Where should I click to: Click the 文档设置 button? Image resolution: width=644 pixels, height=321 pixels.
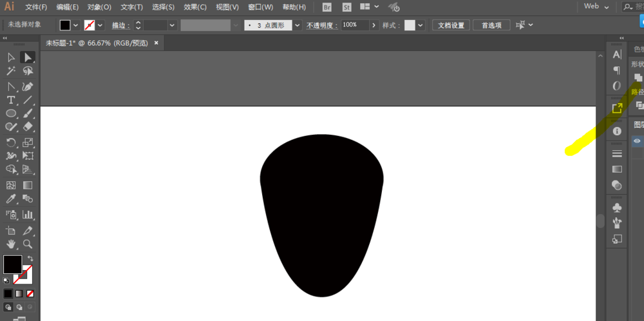[x=451, y=25]
